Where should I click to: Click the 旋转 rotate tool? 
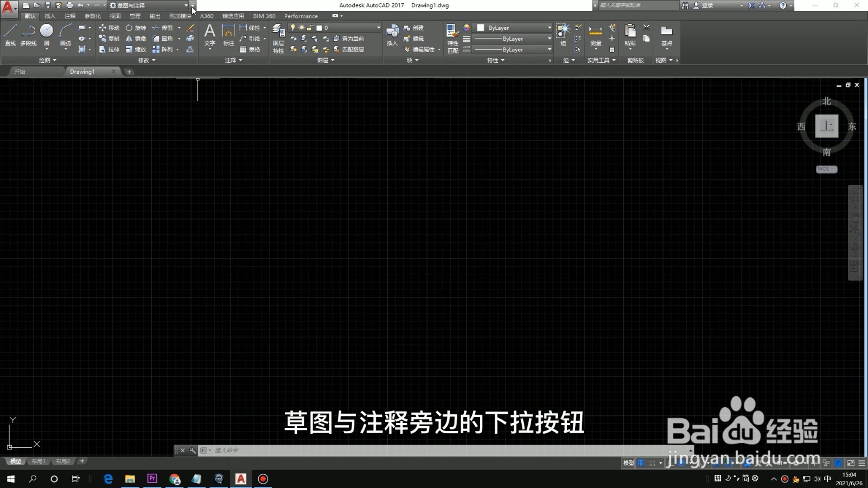click(136, 28)
